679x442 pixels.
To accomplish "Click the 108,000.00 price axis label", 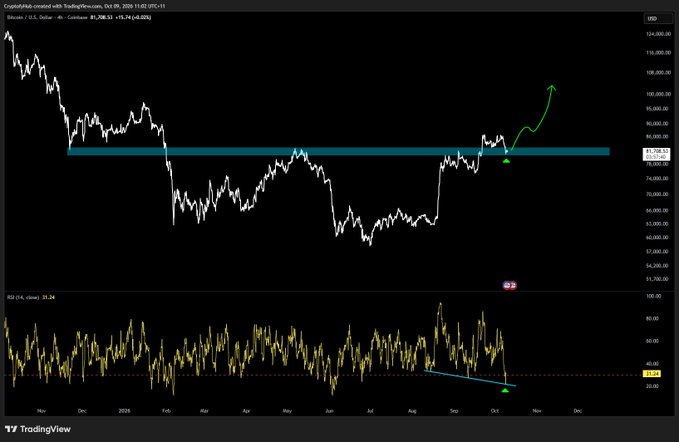I will [x=658, y=73].
